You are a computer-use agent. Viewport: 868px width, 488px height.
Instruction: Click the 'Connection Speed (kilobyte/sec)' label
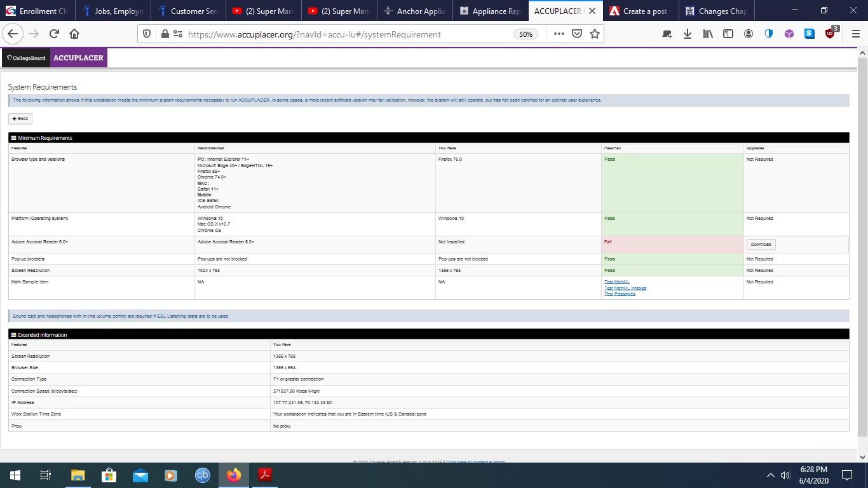[x=44, y=391]
